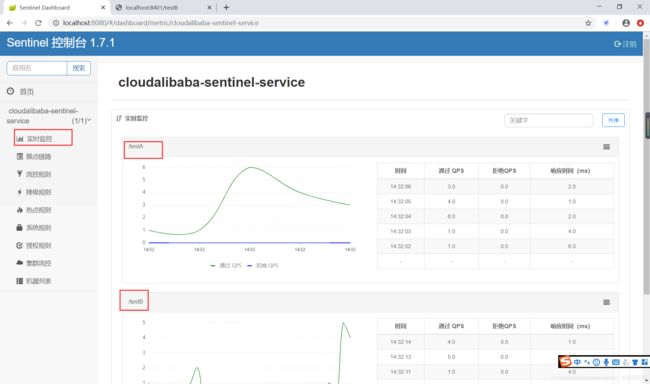This screenshot has width=650, height=384.
Task: Open 系统规则 via its lock icon
Action: pyautogui.click(x=19, y=228)
